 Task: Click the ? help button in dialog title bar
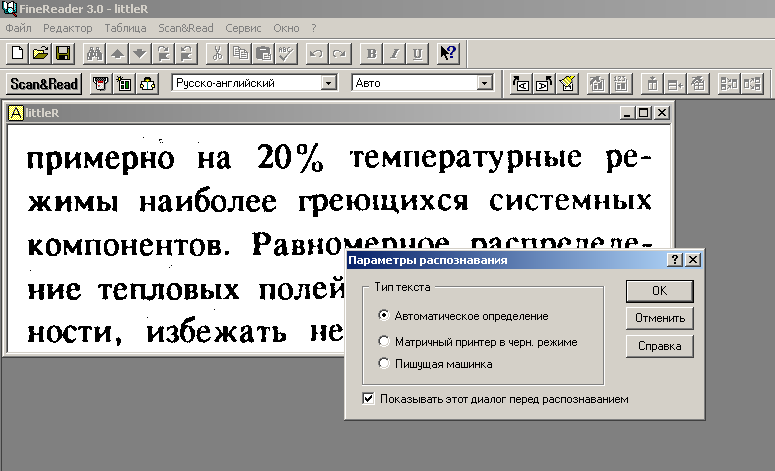(675, 260)
